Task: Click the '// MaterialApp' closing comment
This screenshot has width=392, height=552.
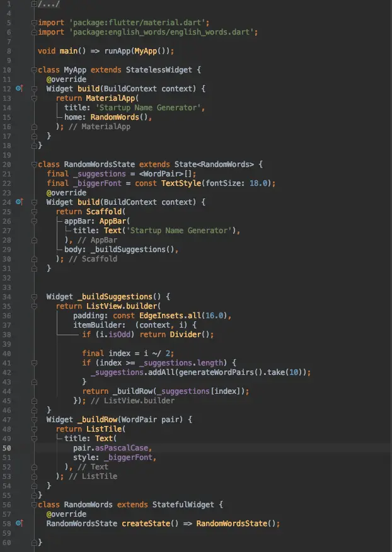Action: 100,127
